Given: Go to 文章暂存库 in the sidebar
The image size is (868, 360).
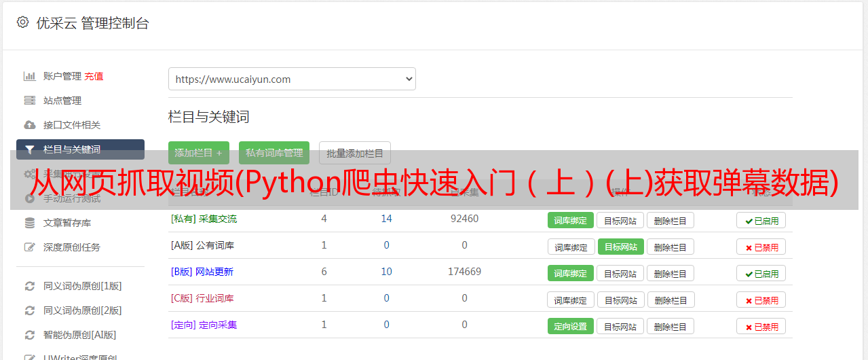Looking at the screenshot, I should click(x=67, y=223).
